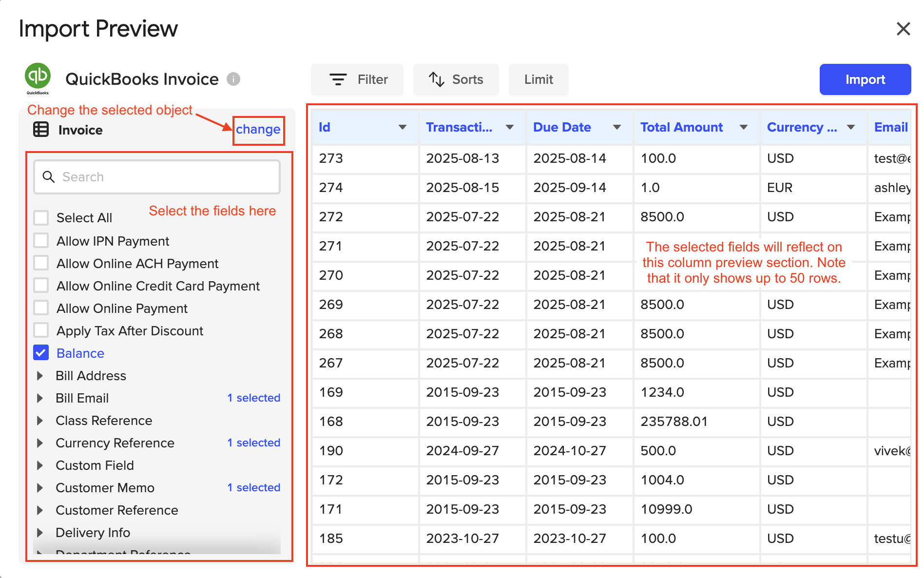Viewport: 924px width, 578px height.
Task: Enable Allow Online Payment checkbox
Action: coord(41,308)
